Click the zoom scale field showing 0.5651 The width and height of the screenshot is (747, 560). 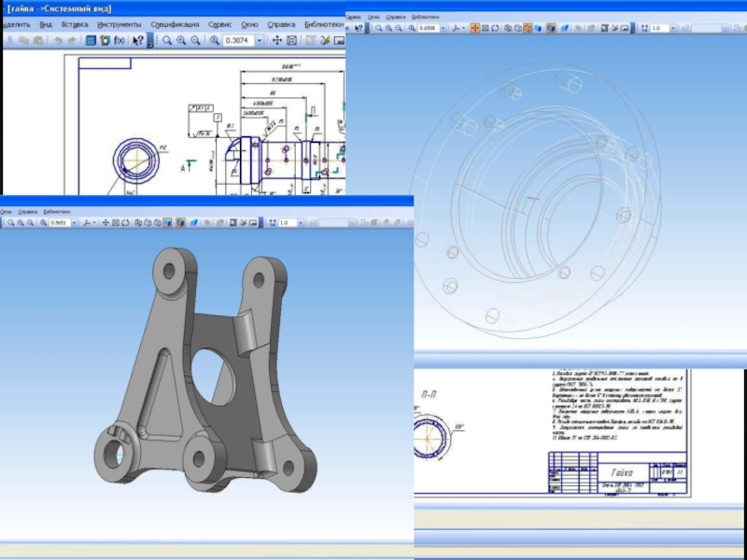60,223
